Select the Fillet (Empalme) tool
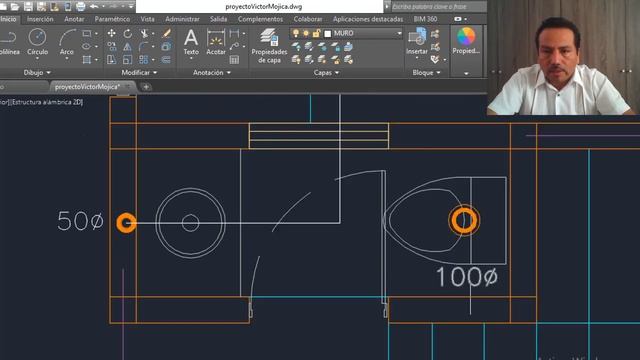Image resolution: width=640 pixels, height=360 pixels. coord(144,47)
